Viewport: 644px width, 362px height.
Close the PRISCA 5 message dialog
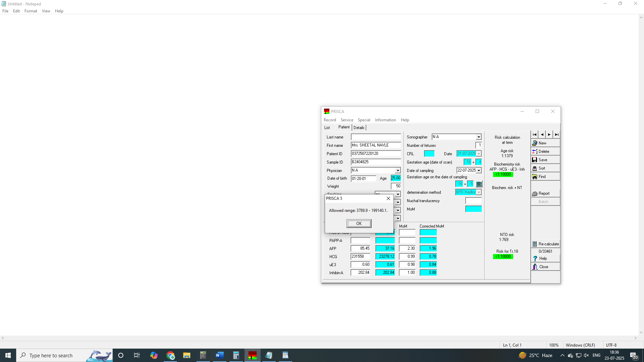(388, 198)
